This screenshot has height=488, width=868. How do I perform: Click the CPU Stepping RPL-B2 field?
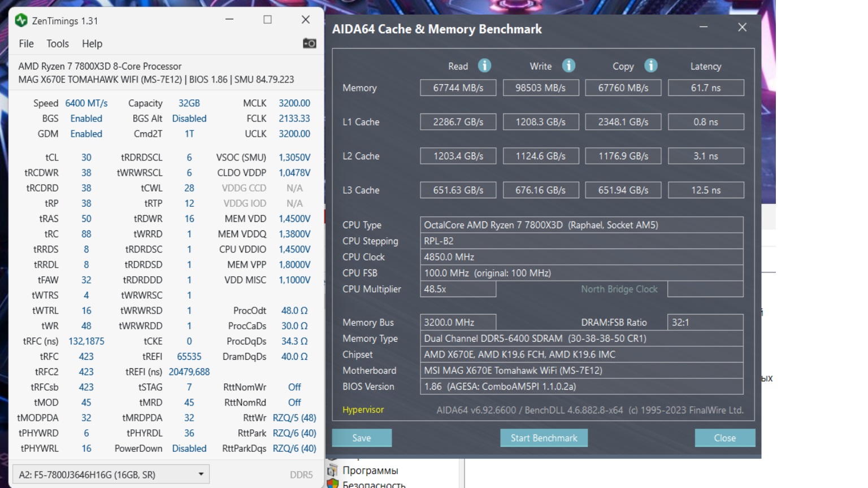point(581,241)
